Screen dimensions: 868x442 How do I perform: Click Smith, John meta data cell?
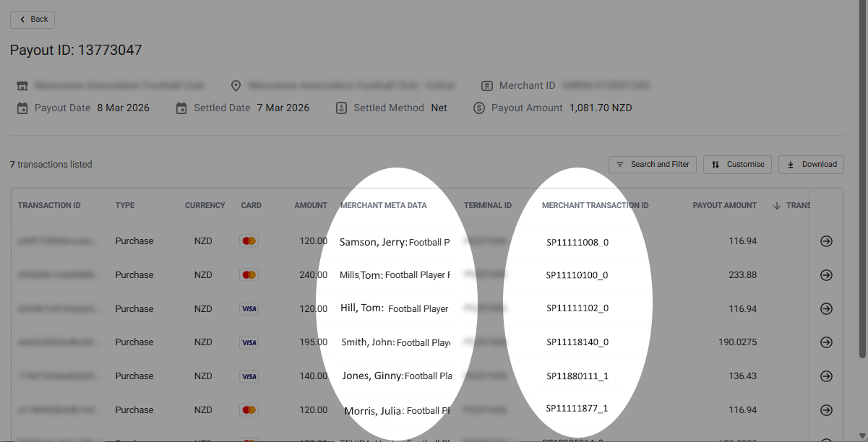click(x=396, y=342)
